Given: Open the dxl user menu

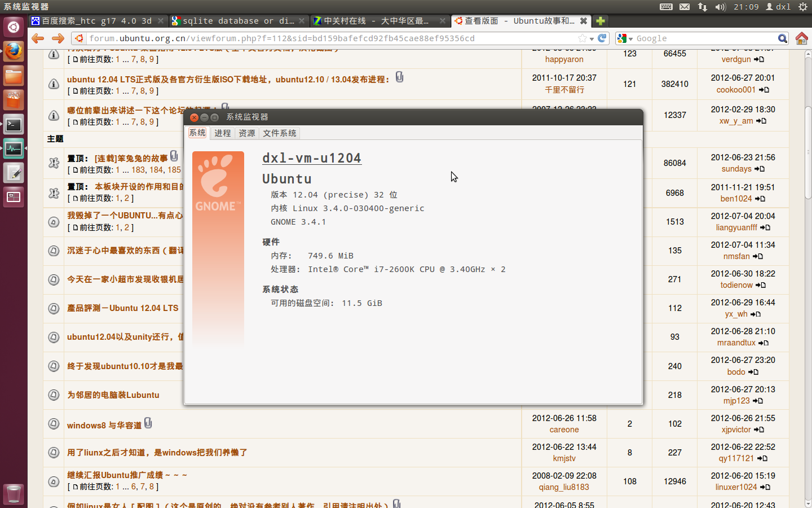Looking at the screenshot, I should [778, 7].
